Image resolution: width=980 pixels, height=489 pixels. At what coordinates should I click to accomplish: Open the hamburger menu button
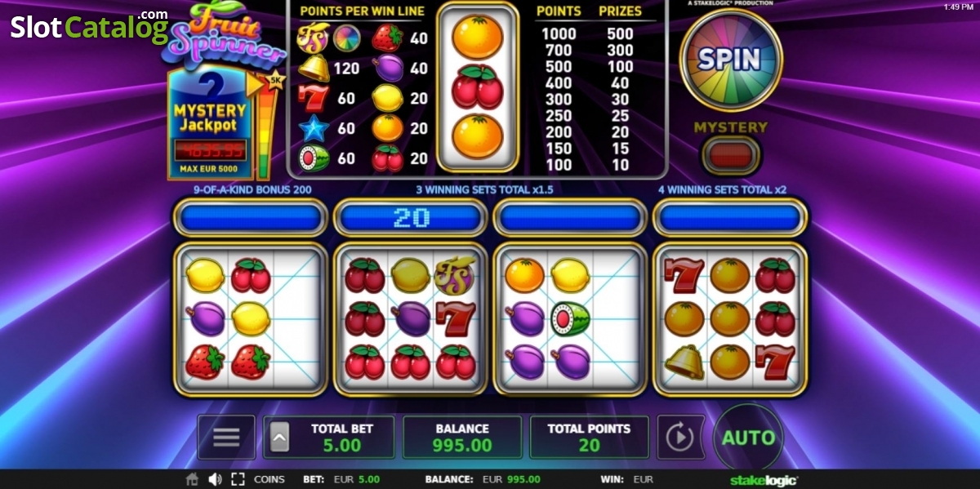tap(226, 437)
